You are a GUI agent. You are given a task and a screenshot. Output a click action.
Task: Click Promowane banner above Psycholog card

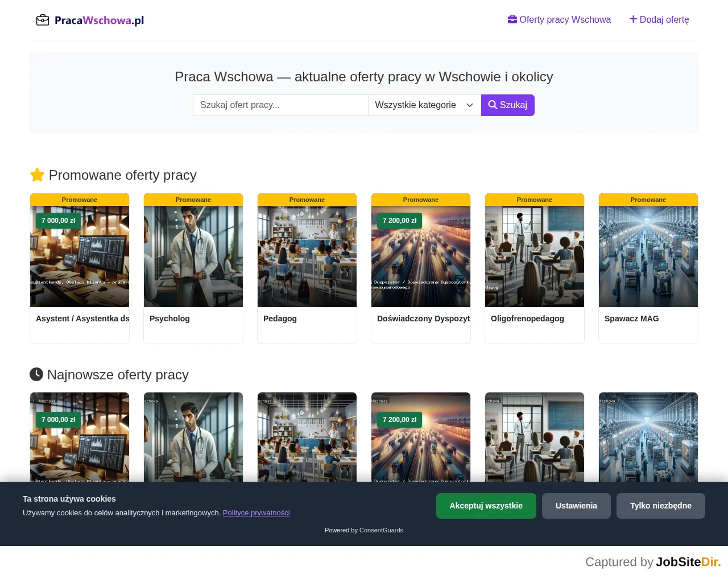193,200
